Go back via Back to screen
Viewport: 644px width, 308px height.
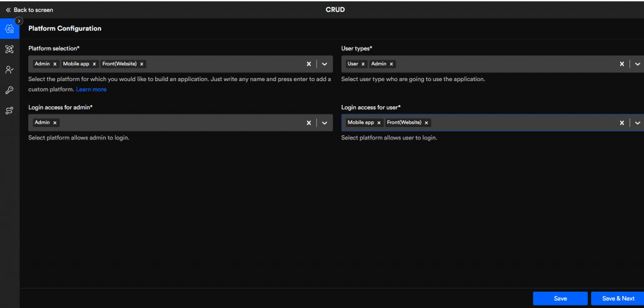(x=30, y=10)
